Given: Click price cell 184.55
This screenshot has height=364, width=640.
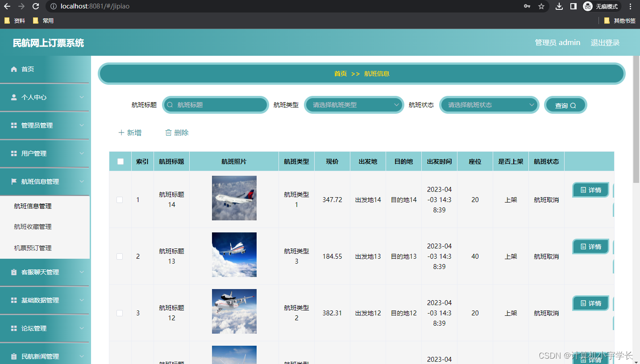Looking at the screenshot, I should click(x=332, y=256).
